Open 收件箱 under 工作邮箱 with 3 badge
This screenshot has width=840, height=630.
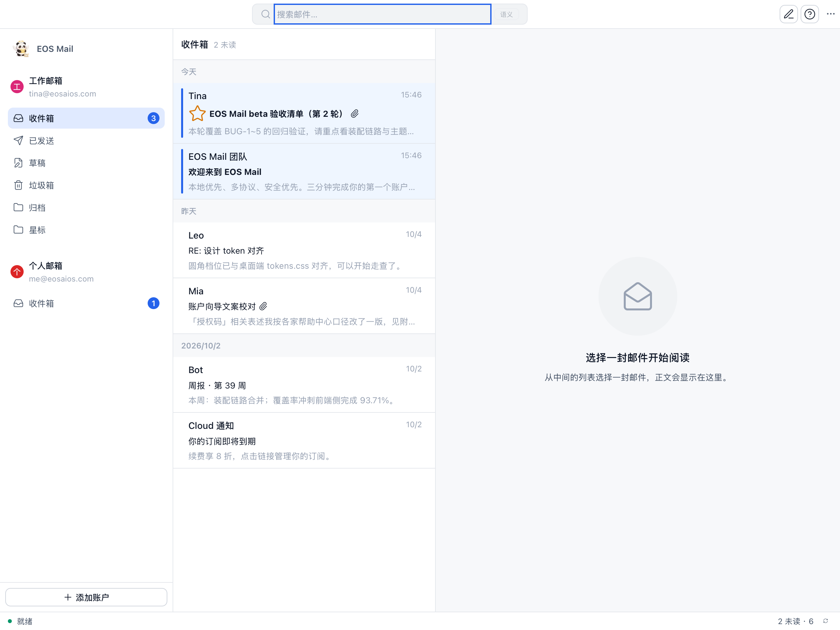tap(86, 118)
